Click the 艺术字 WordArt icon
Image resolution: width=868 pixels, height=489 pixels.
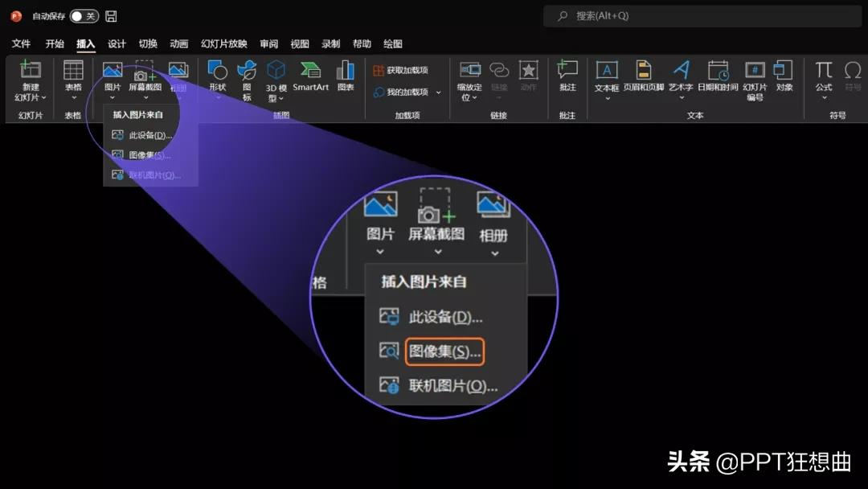click(681, 70)
